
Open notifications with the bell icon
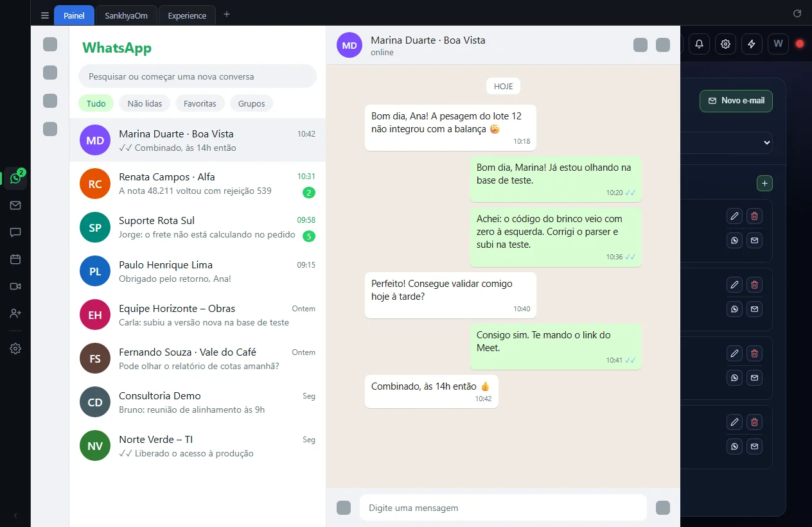click(699, 44)
